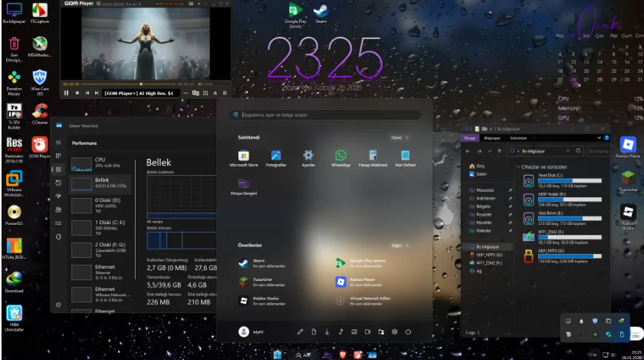This screenshot has height=360, width=644.
Task: Open recommended Google Play Games entry
Action: [x=361, y=263]
